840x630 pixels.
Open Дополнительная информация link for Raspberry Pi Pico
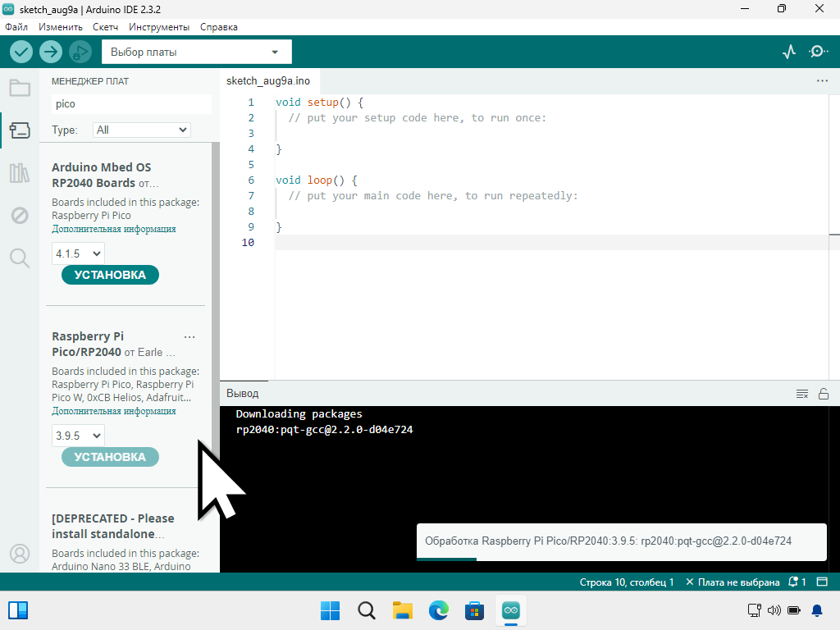coord(113,411)
